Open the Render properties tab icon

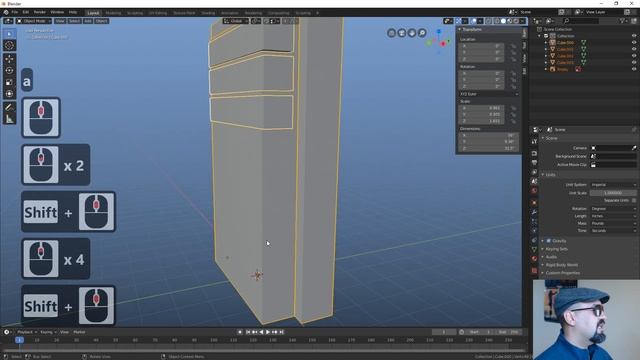click(534, 153)
